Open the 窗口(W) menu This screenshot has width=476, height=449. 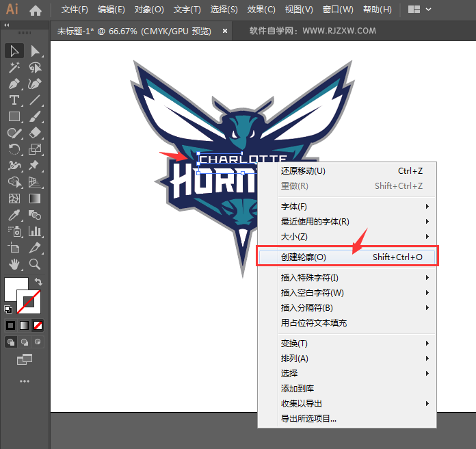coord(338,10)
